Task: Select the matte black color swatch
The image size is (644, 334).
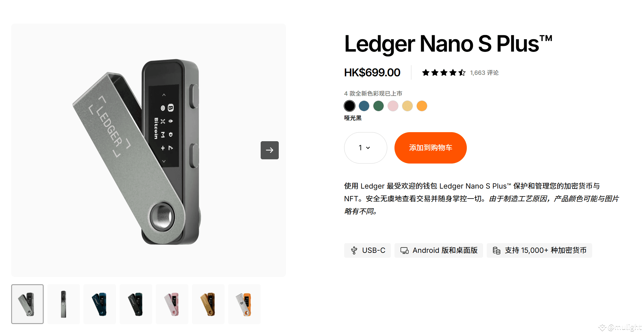Action: click(350, 106)
